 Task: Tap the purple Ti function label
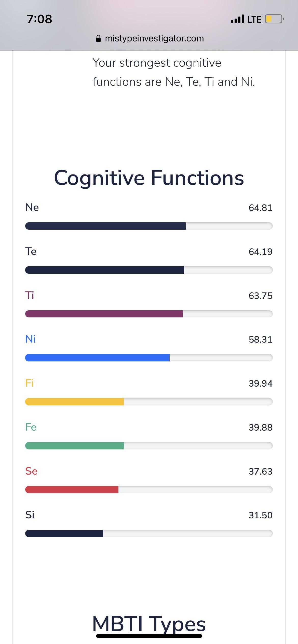(x=30, y=295)
